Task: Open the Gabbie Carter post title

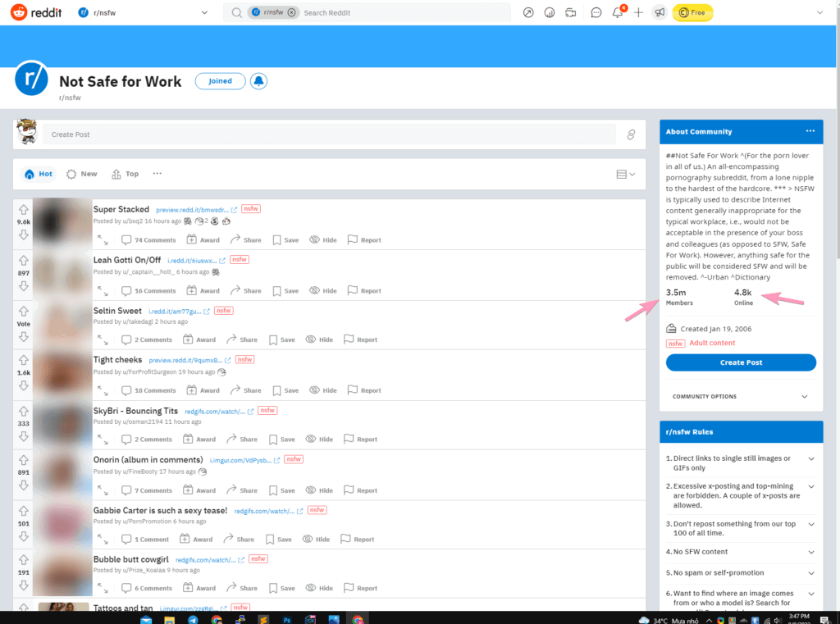Action: coord(160,511)
